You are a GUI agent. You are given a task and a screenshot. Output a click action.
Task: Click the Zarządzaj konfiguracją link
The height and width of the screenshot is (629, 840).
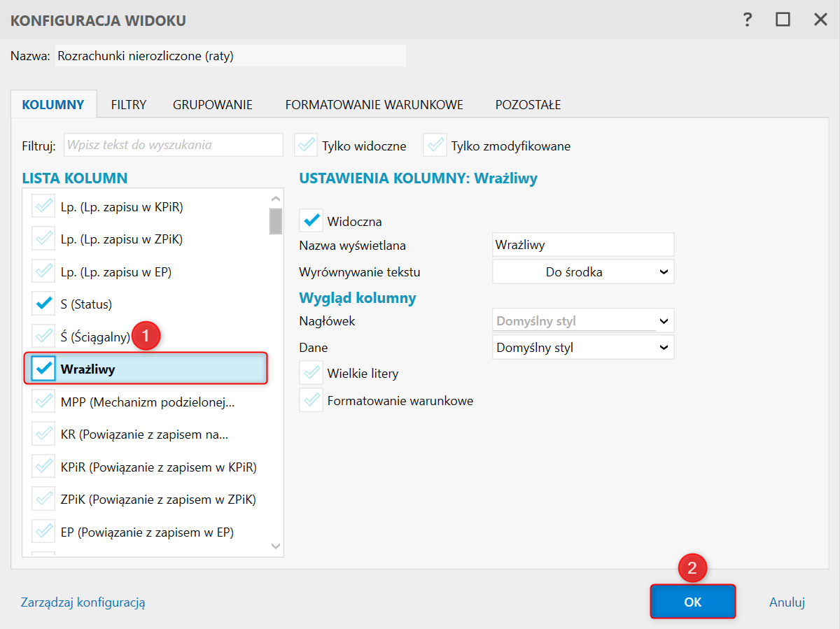(83, 602)
